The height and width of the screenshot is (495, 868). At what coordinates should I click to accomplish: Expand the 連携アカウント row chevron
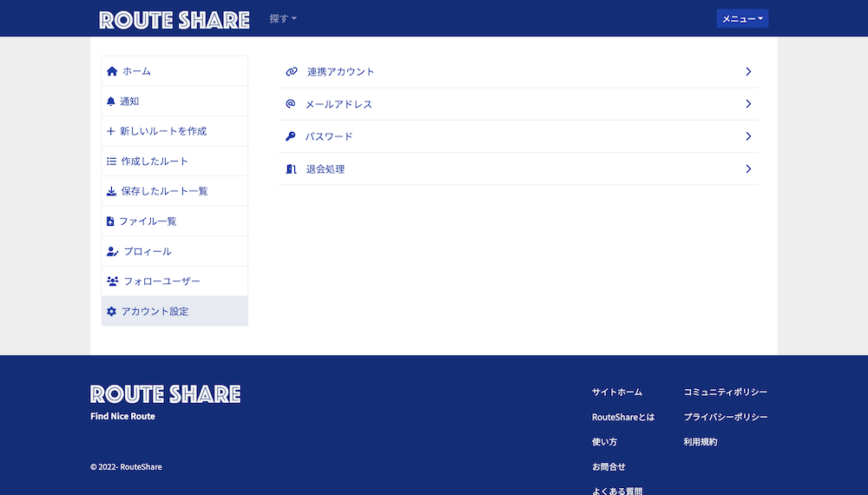pyautogui.click(x=748, y=71)
